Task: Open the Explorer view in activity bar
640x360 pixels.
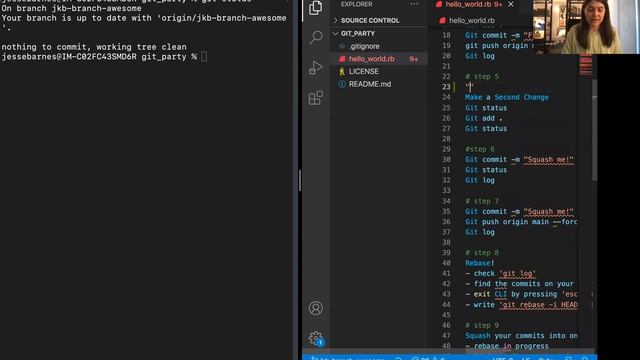Action: pos(315,8)
